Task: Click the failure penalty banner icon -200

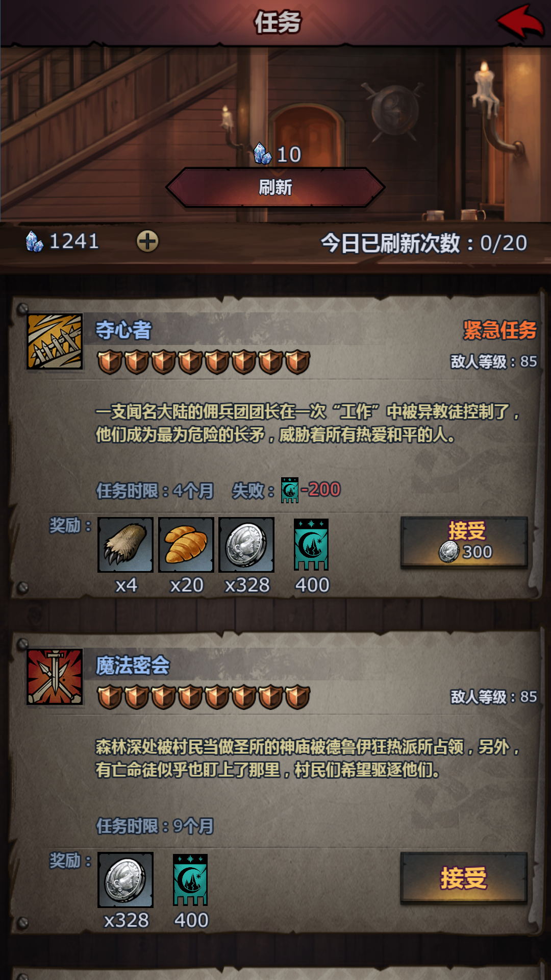Action: (x=290, y=490)
